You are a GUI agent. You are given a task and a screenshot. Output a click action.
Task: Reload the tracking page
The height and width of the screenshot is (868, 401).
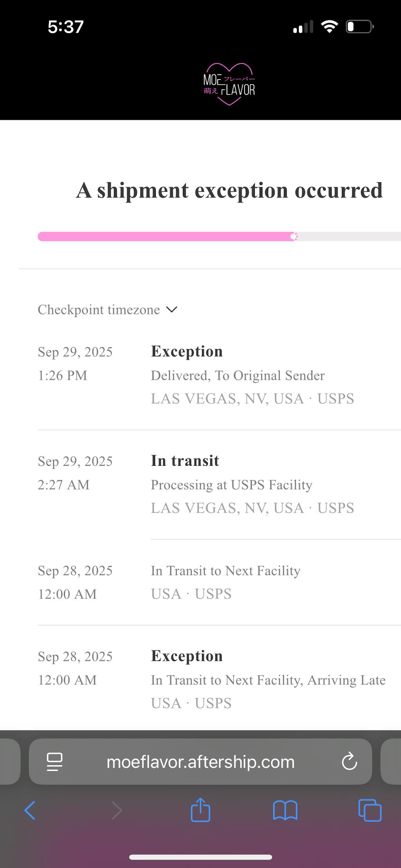pyautogui.click(x=349, y=761)
